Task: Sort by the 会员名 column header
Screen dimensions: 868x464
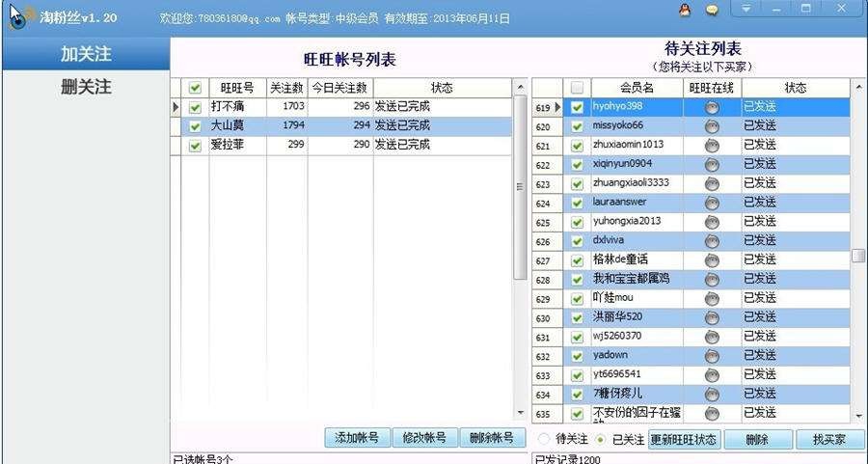Action: pos(637,88)
